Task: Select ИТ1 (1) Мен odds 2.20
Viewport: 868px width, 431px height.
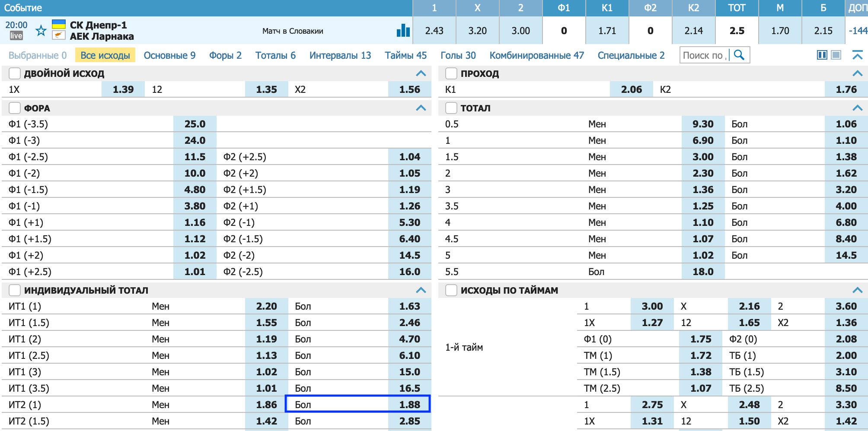Action: tap(267, 306)
